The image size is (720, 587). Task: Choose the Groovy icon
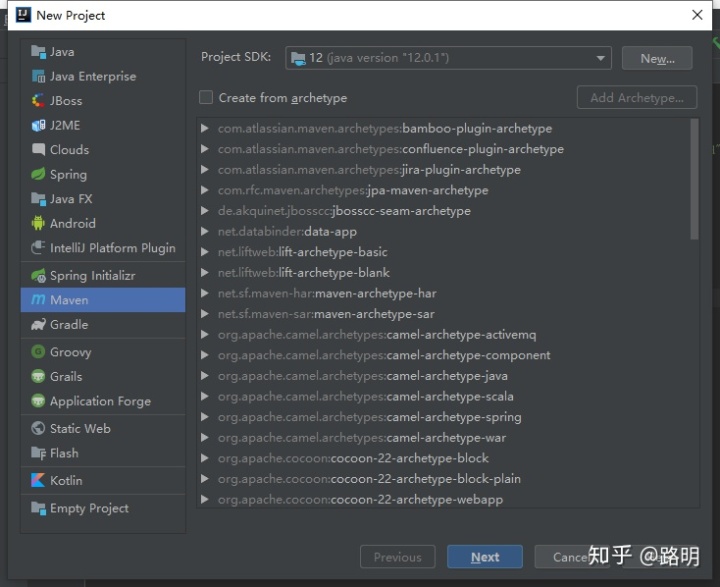[x=38, y=352]
